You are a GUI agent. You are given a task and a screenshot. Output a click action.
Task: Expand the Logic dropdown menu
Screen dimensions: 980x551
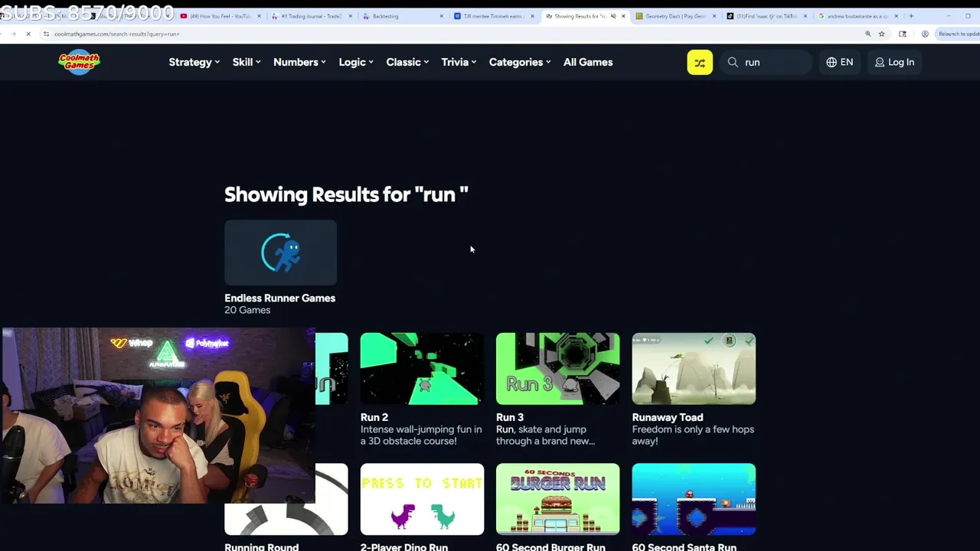[x=356, y=62]
